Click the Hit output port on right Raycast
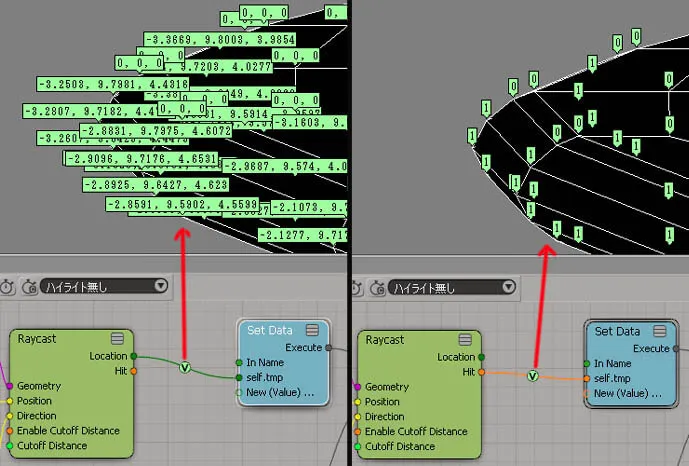The height and width of the screenshot is (466, 689). click(482, 372)
